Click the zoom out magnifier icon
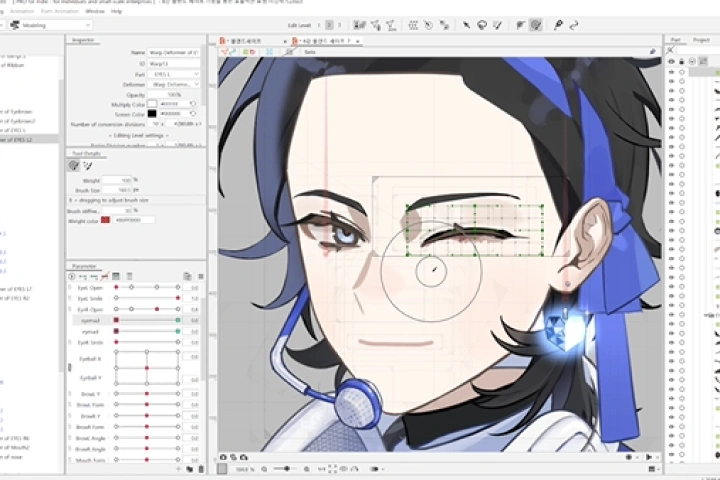720x480 pixels. tap(264, 469)
